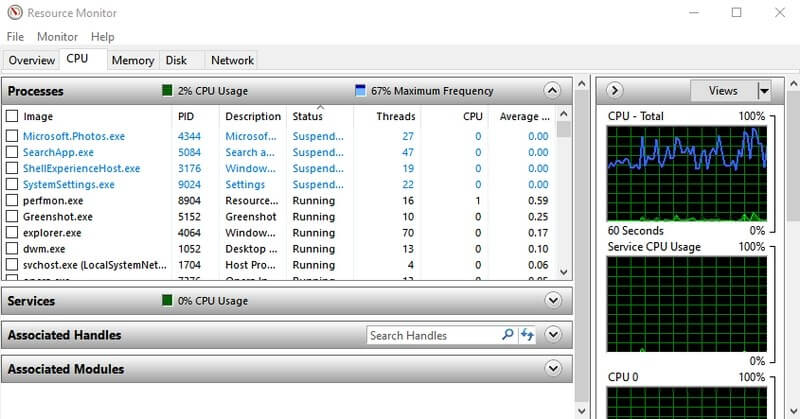
Task: Click the process list scroll up arrow
Action: [x=564, y=114]
